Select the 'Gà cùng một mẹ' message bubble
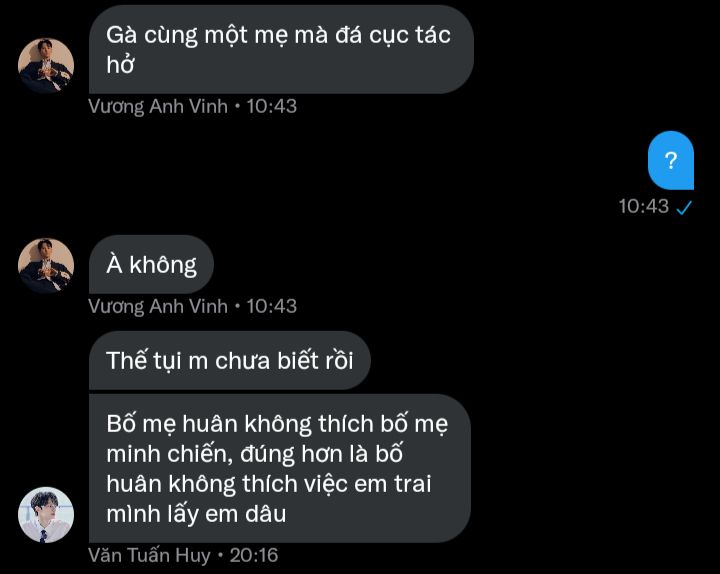The height and width of the screenshot is (574, 720). [281, 50]
